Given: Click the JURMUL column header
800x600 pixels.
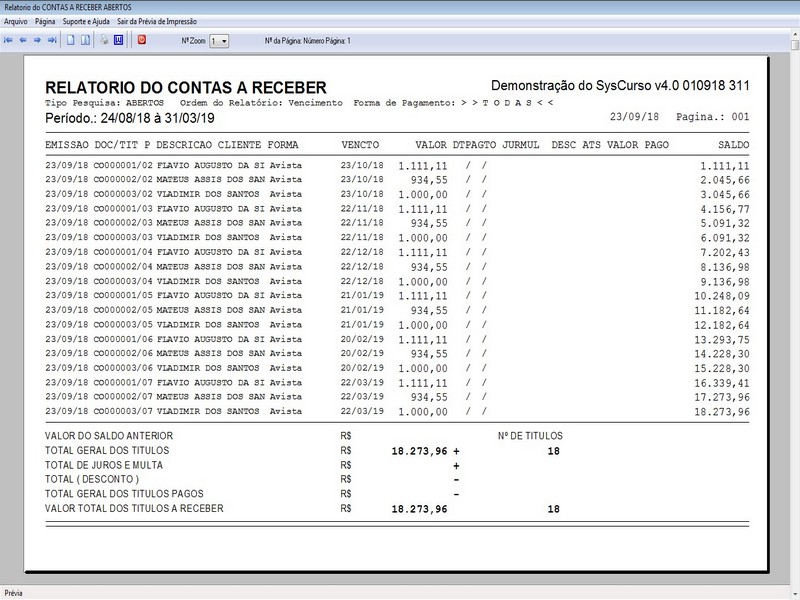Looking at the screenshot, I should tap(521, 145).
